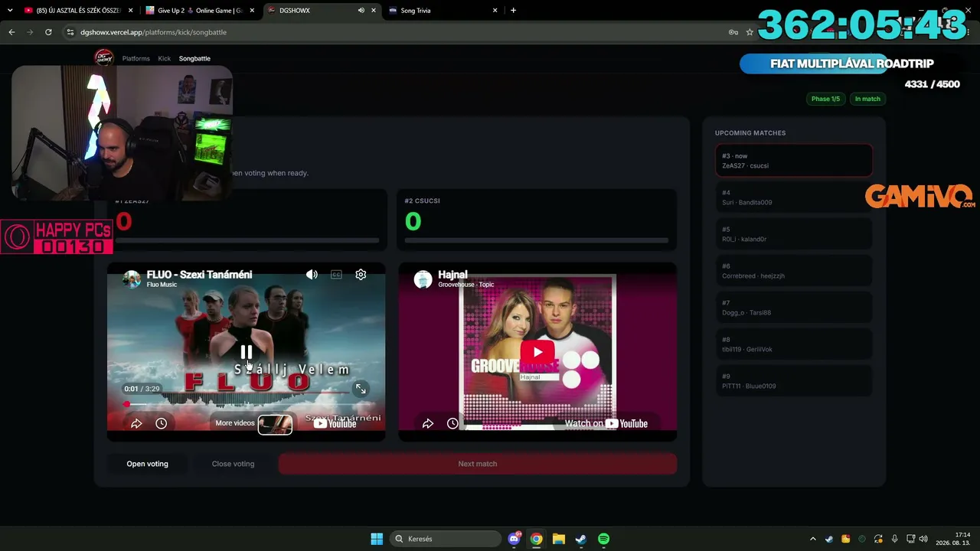The image size is (980, 551).
Task: Select upcoming match #5 R0L| vs kaland0r
Action: pyautogui.click(x=794, y=234)
